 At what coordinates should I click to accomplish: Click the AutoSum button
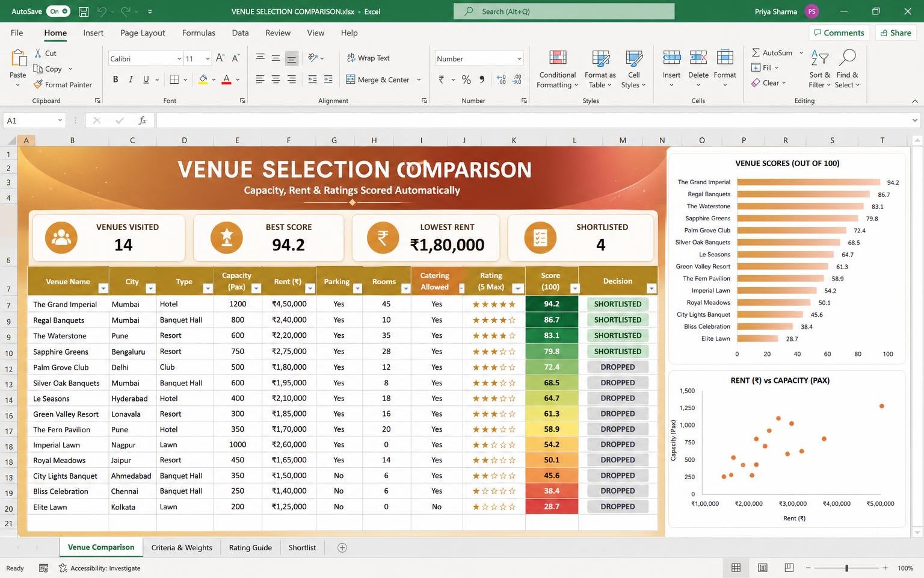coord(772,52)
